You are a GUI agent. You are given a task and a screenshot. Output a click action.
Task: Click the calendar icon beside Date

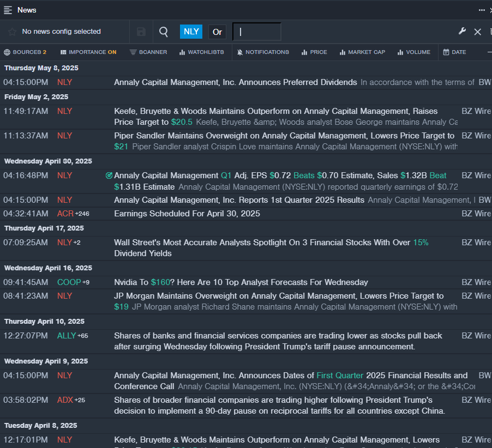coord(446,52)
